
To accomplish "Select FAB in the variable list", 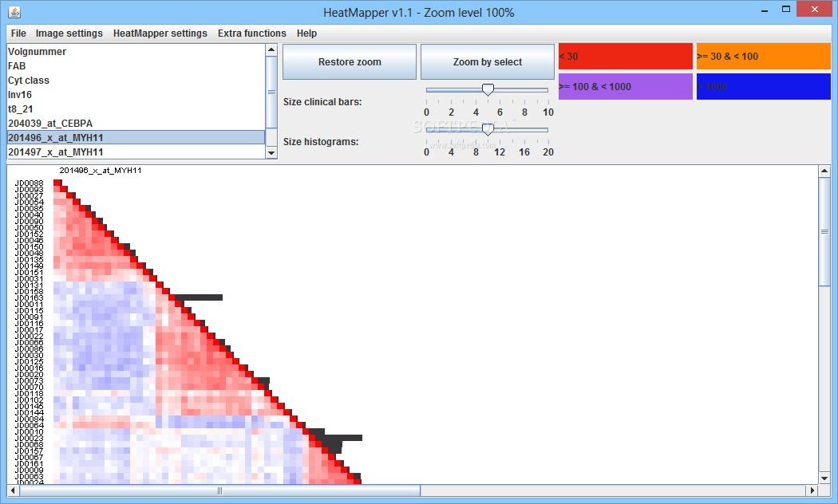I will 136,66.
